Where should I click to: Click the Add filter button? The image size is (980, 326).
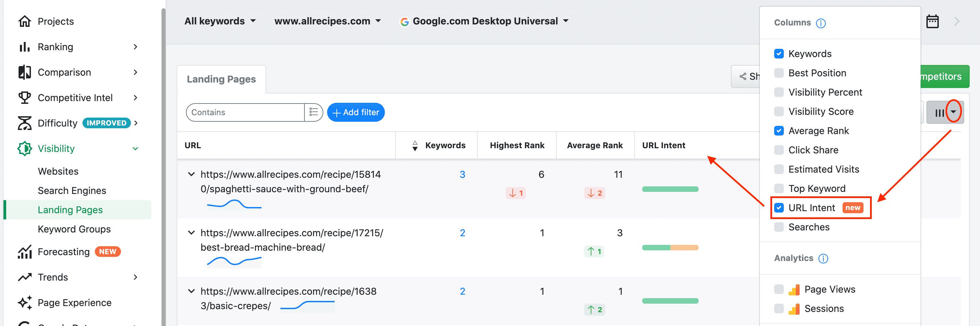(356, 112)
